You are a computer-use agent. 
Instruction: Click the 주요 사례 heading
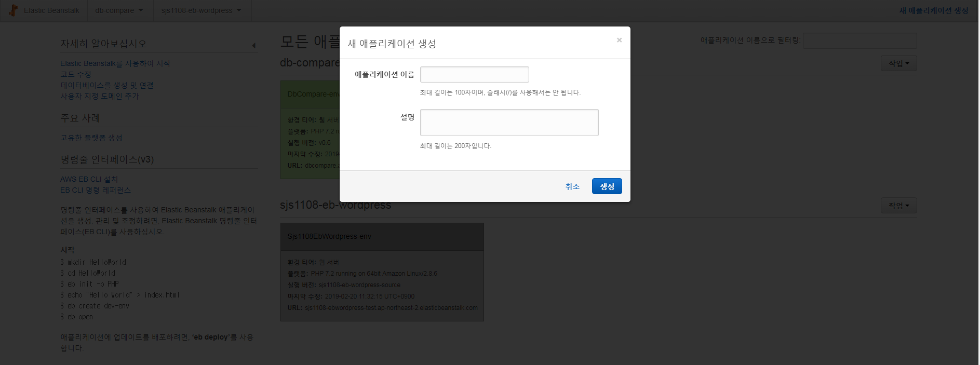[x=80, y=118]
